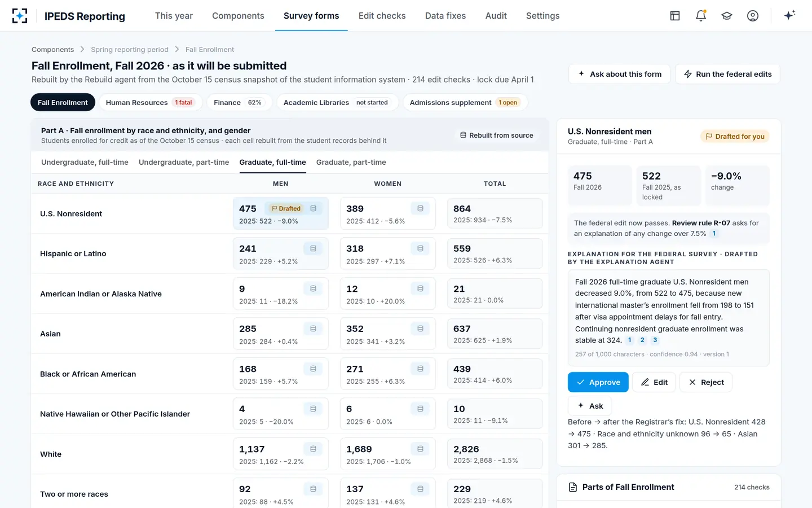Click the Drafted flag on 475 cell

(286, 208)
